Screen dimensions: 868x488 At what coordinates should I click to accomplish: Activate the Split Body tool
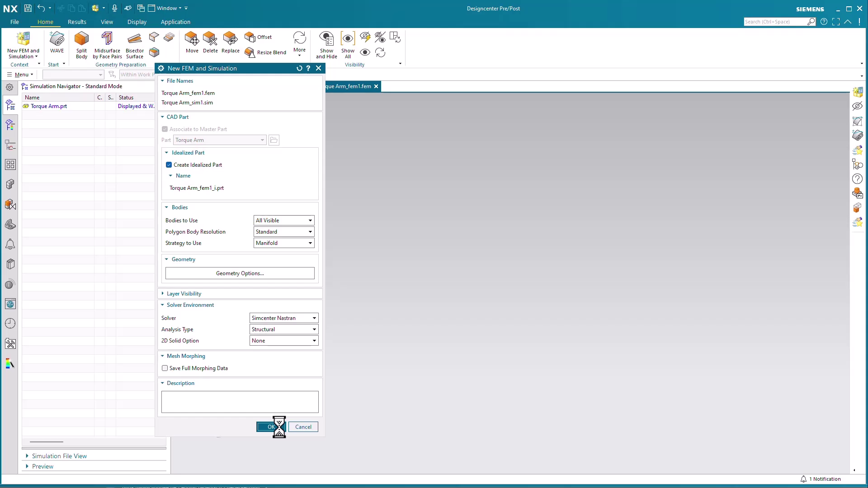(81, 44)
